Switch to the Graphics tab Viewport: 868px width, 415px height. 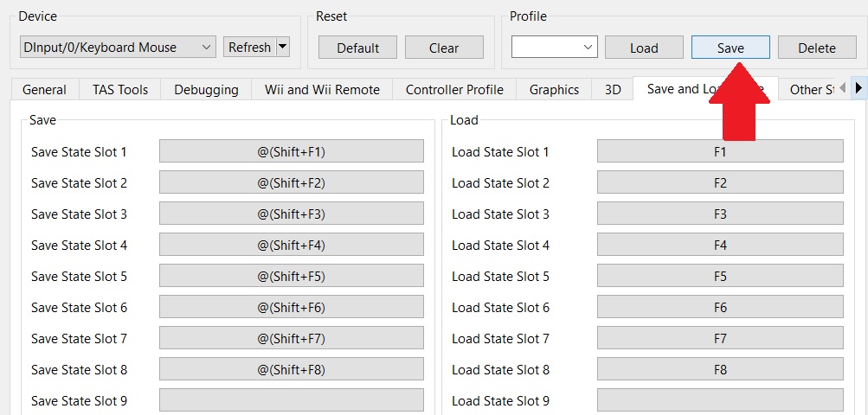point(554,90)
